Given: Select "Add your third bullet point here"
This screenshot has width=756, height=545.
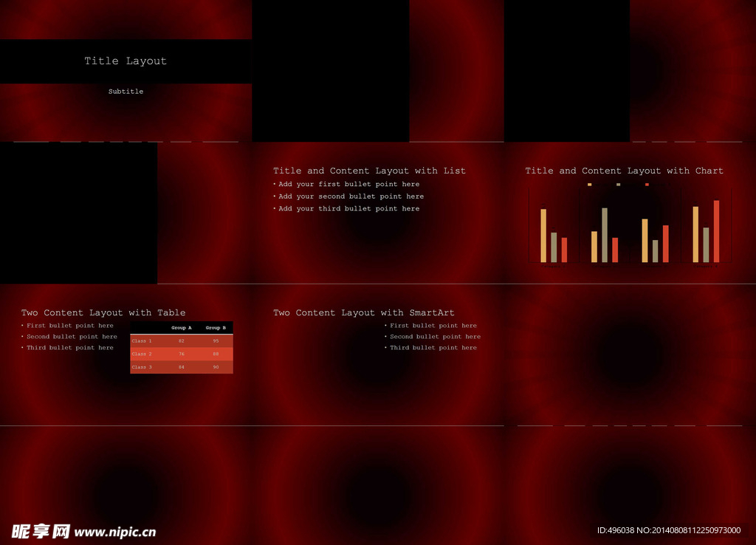Looking at the screenshot, I should click(348, 209).
